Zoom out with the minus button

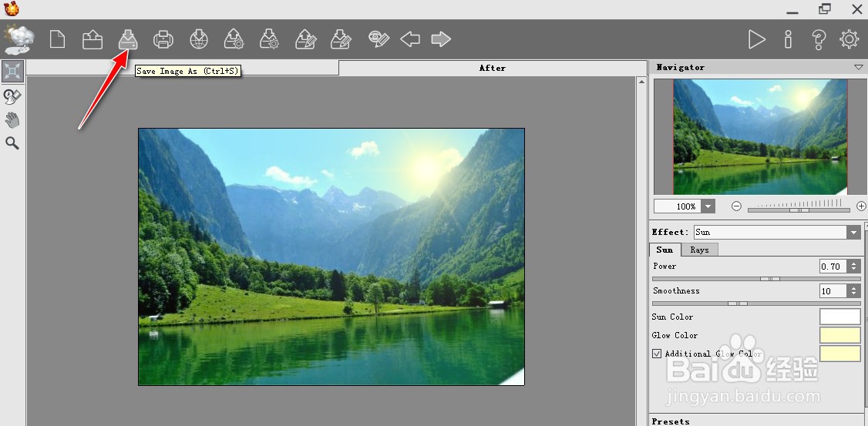pos(736,206)
